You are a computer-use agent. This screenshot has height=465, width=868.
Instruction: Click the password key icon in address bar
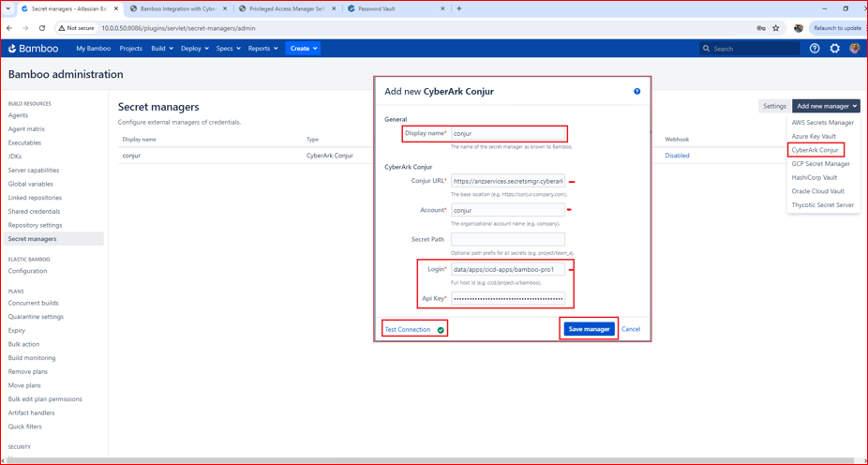click(760, 28)
